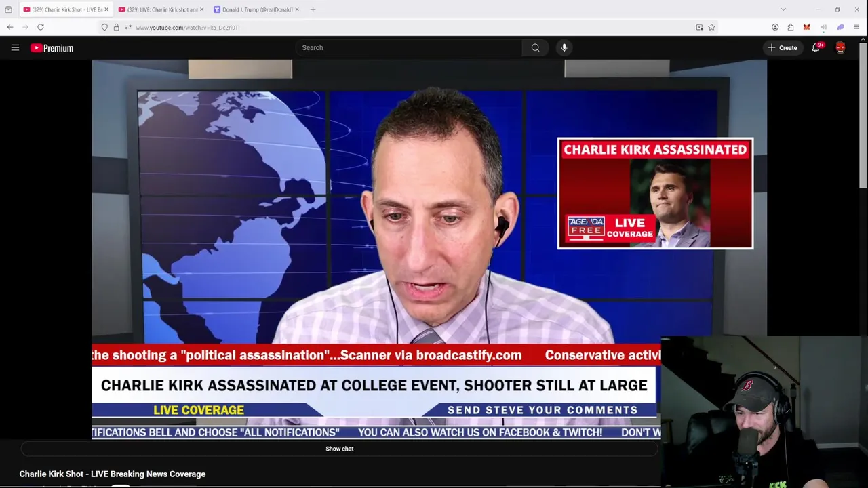Click the YouTube search magnifier button
868x488 pixels.
(535, 47)
